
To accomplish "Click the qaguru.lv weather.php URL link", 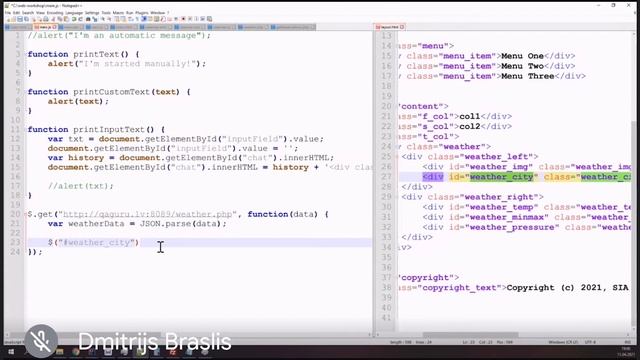I will (x=147, y=214).
